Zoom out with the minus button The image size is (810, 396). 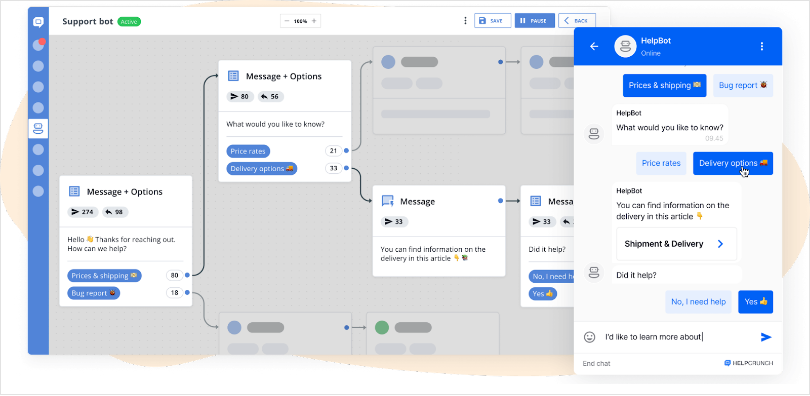click(287, 21)
